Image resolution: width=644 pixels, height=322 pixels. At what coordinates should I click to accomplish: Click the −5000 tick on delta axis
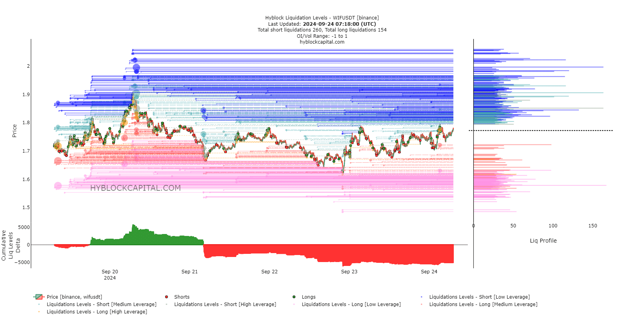point(22,262)
